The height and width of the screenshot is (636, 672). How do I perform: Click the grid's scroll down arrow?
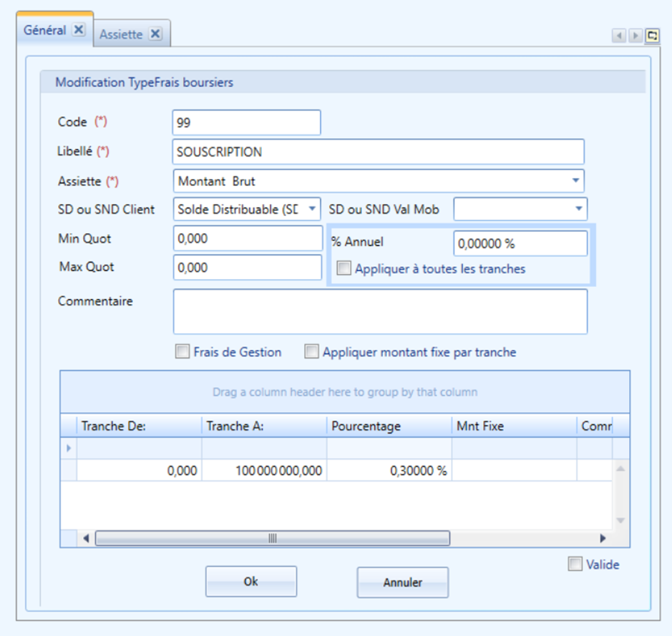[x=620, y=520]
